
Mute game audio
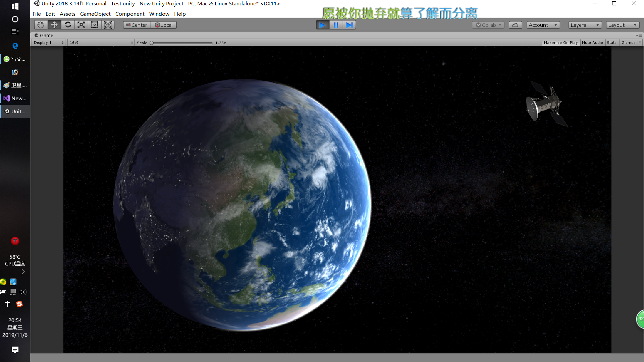click(x=592, y=42)
